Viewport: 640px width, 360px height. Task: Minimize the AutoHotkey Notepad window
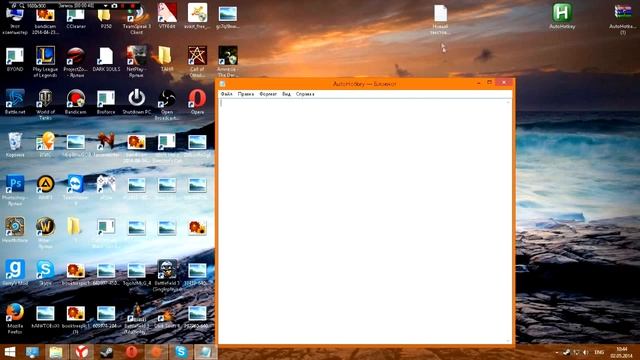point(478,83)
